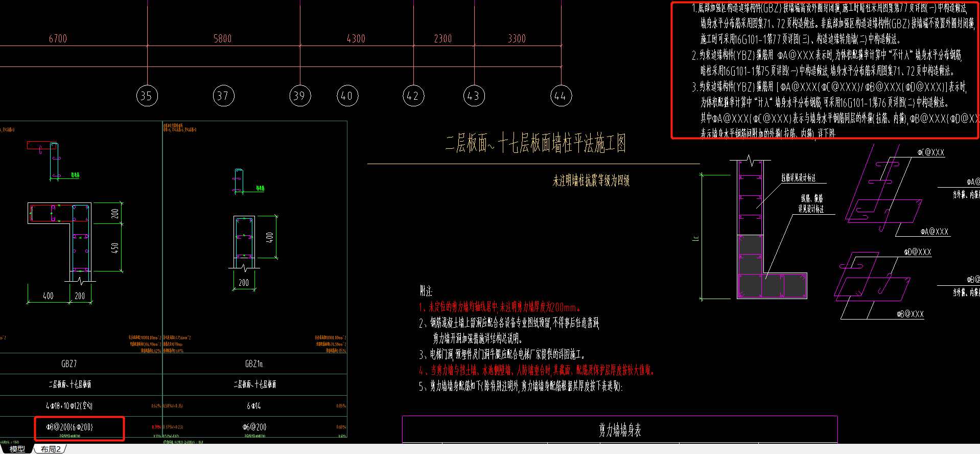Click the lc dimension label
Viewport: 980px width, 454px height.
click(x=695, y=238)
